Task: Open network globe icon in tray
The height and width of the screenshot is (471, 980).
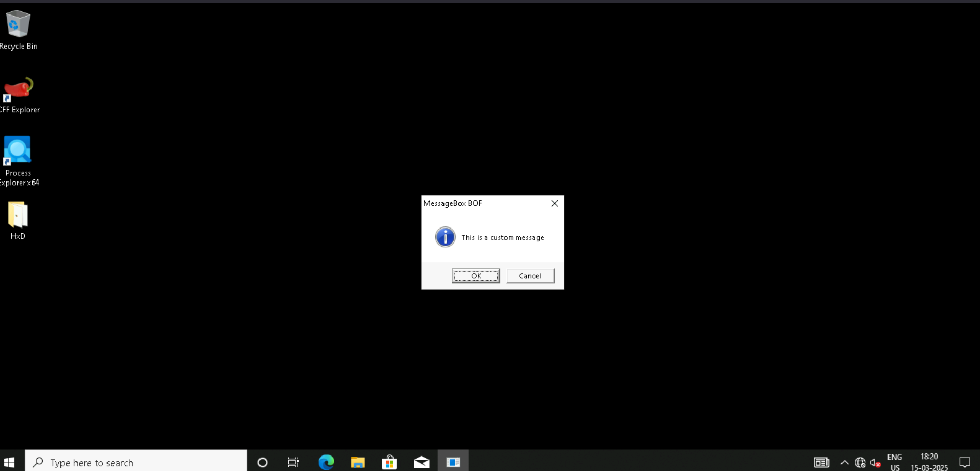Action: pos(860,463)
